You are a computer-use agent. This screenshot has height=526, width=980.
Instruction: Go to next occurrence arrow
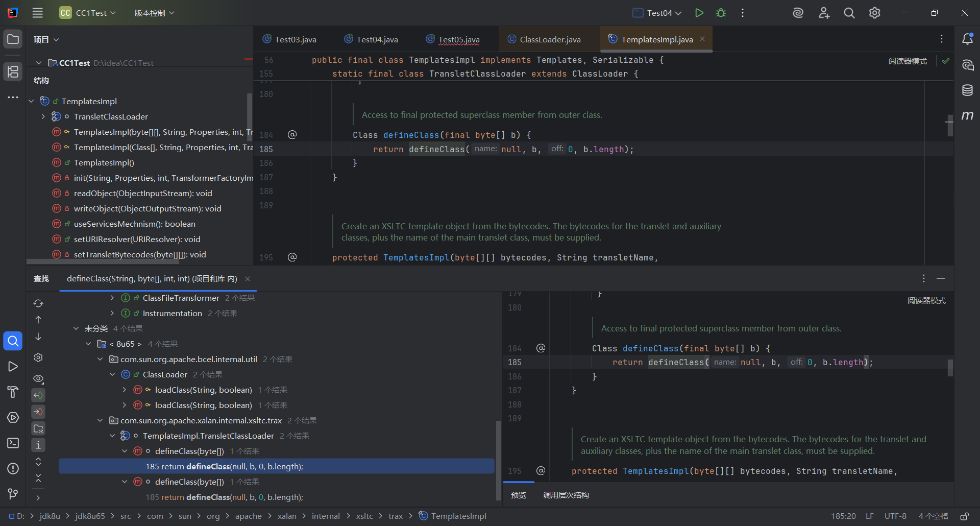(38, 337)
